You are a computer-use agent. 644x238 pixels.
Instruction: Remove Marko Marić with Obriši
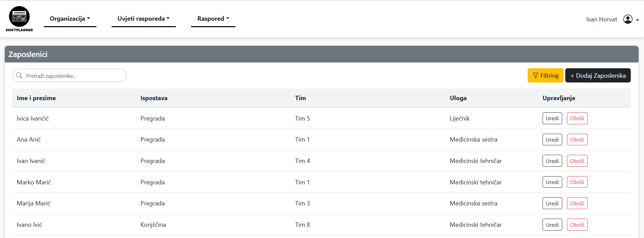point(577,182)
